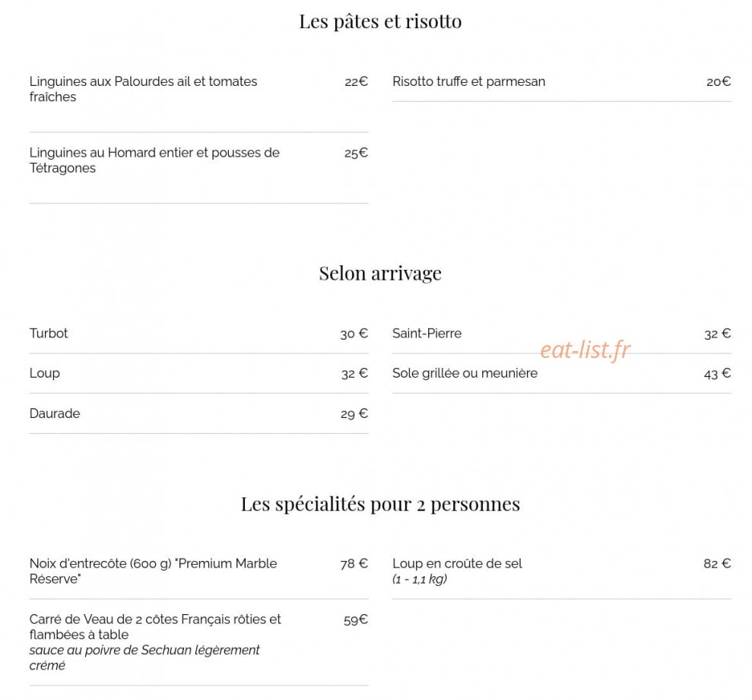The image size is (752, 700).
Task: Select the Saint-Pierre menu entry
Action: click(x=427, y=333)
